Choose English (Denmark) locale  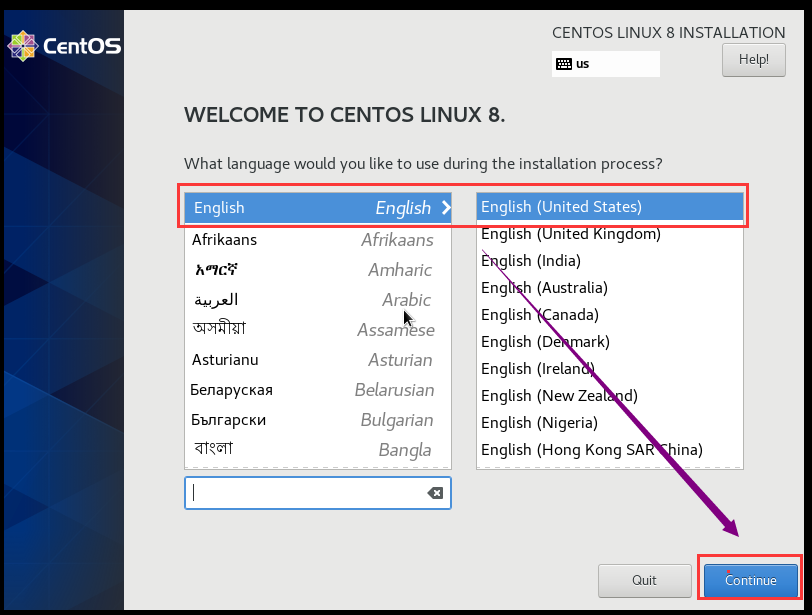[x=610, y=342]
